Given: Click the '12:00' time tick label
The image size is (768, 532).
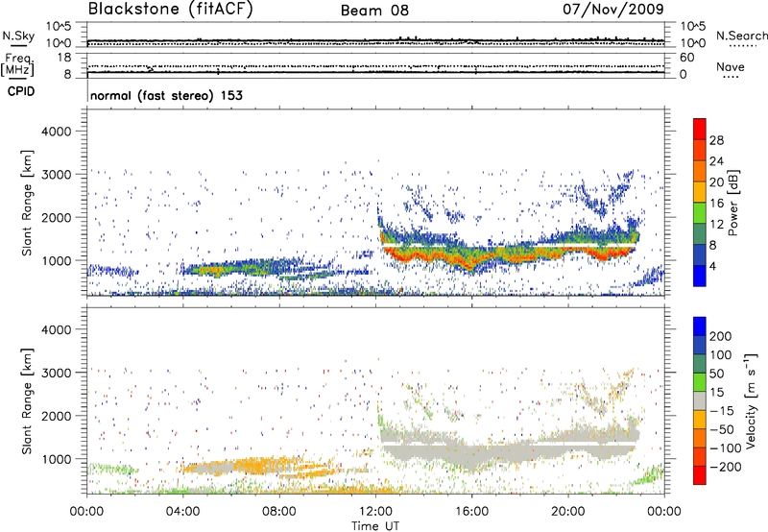Looking at the screenshot, I should click(375, 512).
